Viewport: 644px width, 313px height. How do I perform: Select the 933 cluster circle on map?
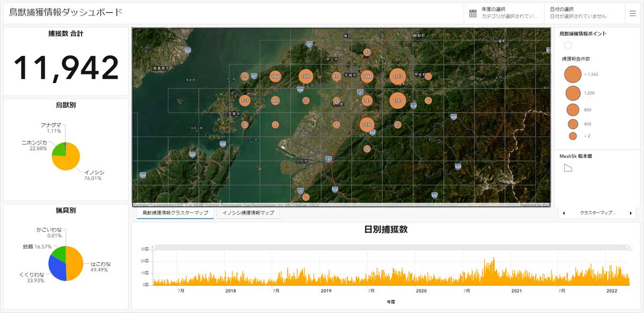245,100
